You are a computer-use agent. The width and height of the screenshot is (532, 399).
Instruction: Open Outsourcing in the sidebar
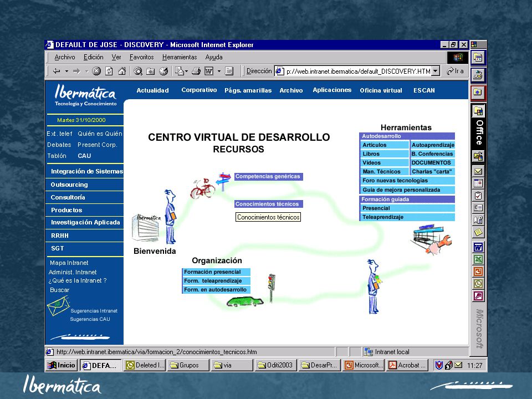pyautogui.click(x=69, y=185)
